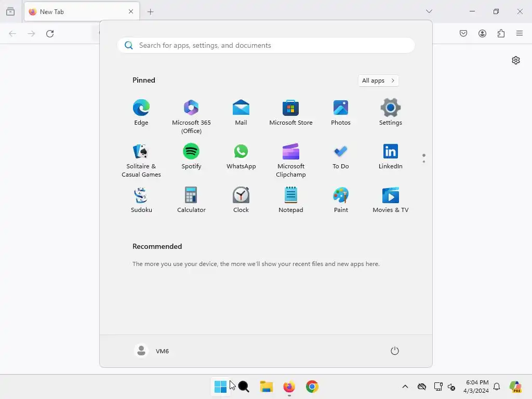Image resolution: width=532 pixels, height=399 pixels.
Task: Click the power button in Start menu
Action: tap(395, 351)
